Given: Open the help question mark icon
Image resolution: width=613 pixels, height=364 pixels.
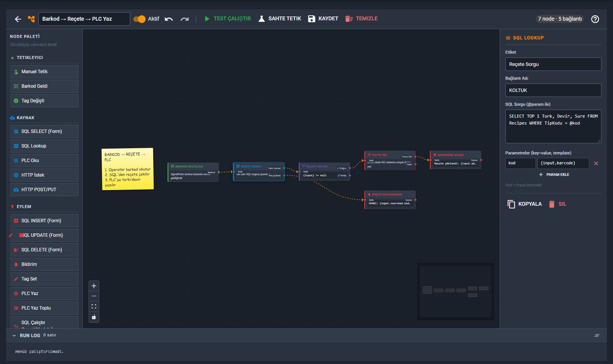Looking at the screenshot, I should pos(595,19).
